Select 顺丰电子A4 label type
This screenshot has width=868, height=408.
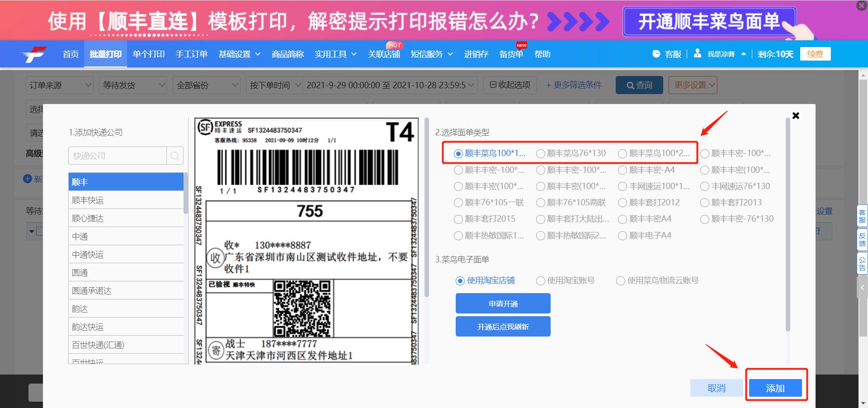click(x=645, y=236)
